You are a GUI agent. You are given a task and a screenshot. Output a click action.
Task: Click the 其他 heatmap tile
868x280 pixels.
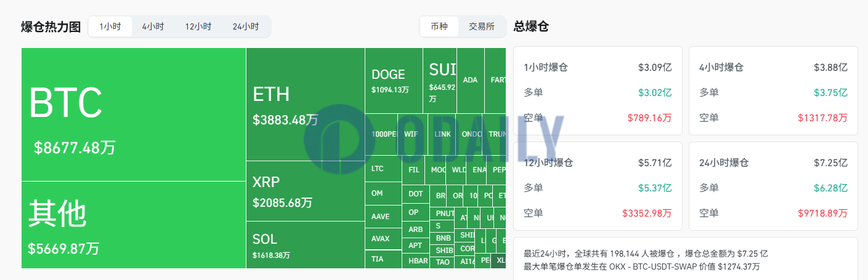(134, 225)
